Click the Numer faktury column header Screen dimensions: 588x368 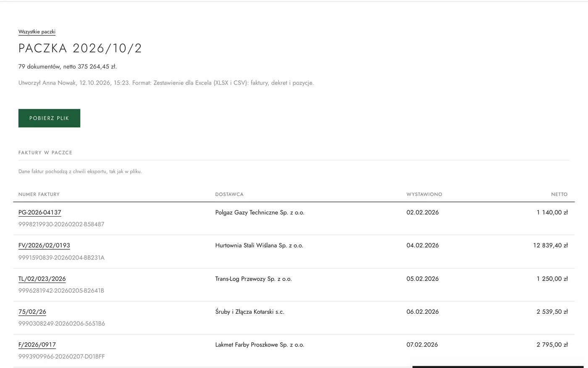coord(39,194)
